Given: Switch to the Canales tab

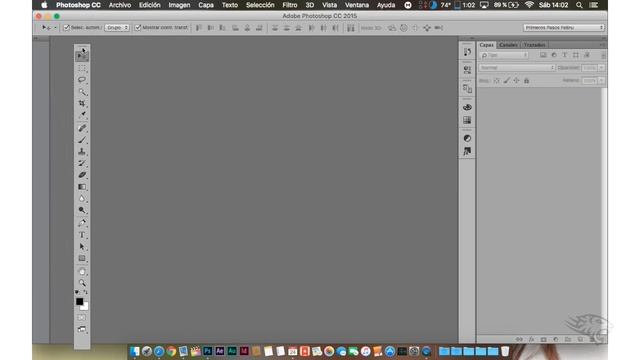Looking at the screenshot, I should (508, 45).
